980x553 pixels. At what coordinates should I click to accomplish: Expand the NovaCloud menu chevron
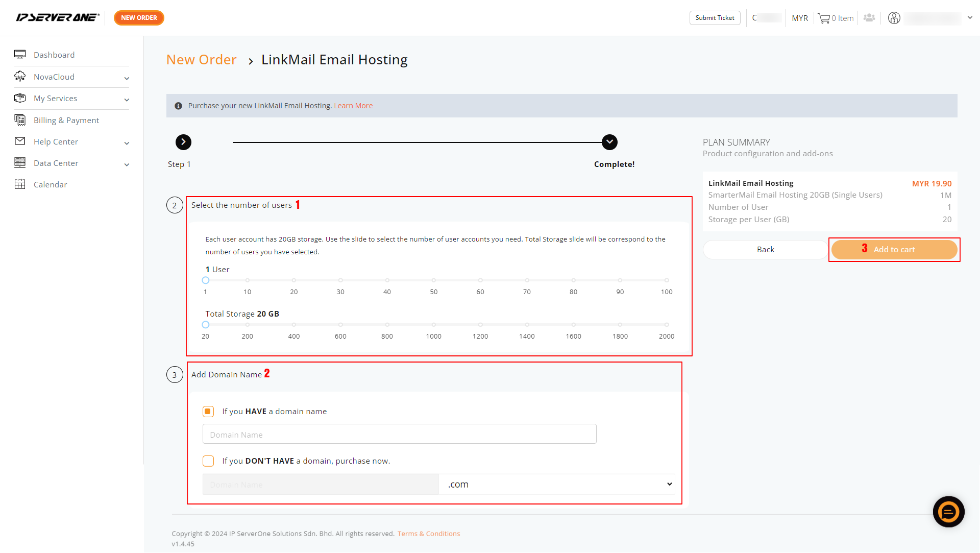127,78
